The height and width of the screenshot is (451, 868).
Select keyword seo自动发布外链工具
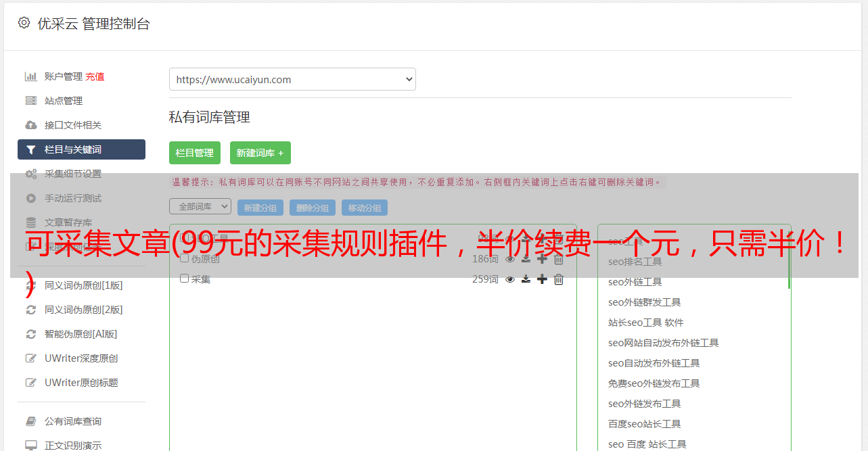(654, 363)
